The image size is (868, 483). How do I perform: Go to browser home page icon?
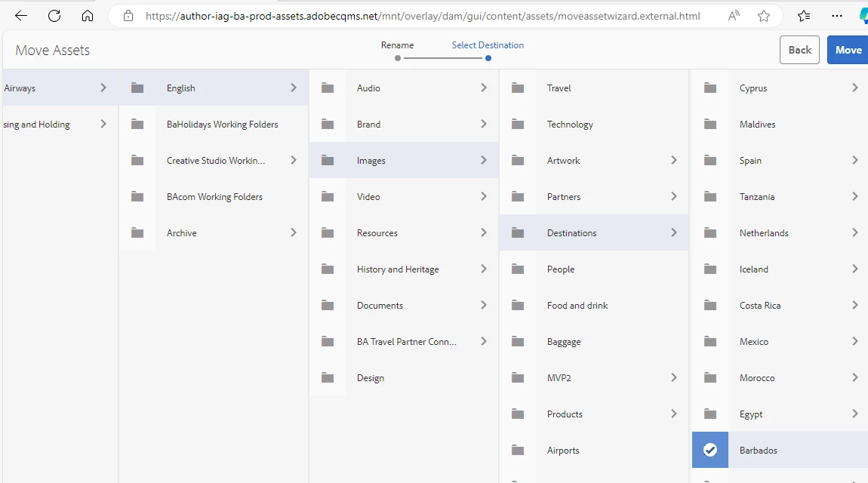click(88, 16)
